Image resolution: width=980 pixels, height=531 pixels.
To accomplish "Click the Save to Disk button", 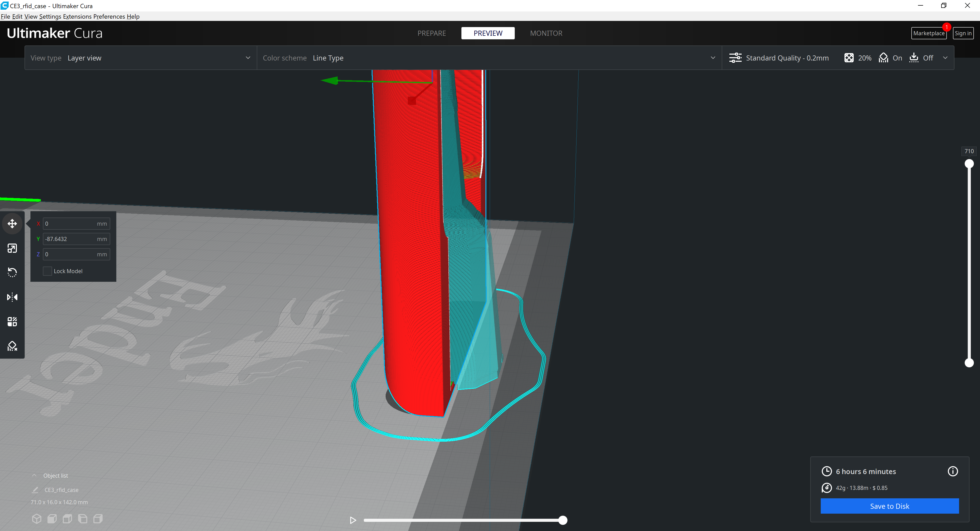I will [x=890, y=506].
